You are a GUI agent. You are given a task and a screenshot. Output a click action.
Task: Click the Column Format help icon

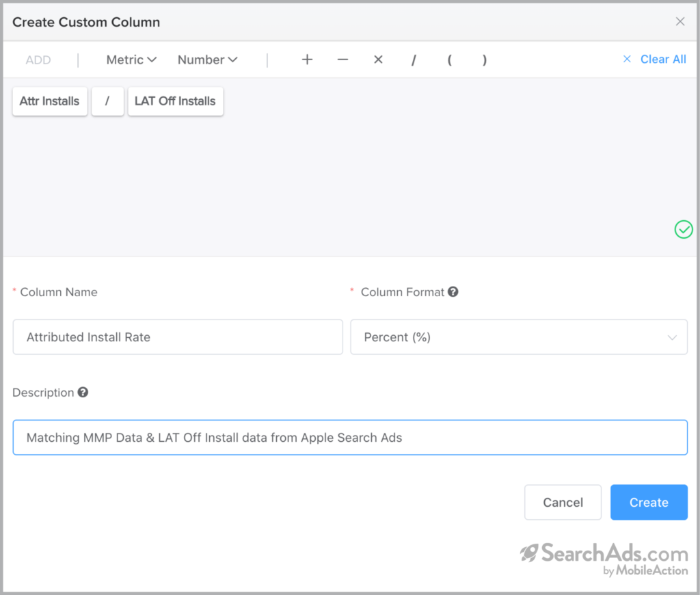[x=453, y=292]
